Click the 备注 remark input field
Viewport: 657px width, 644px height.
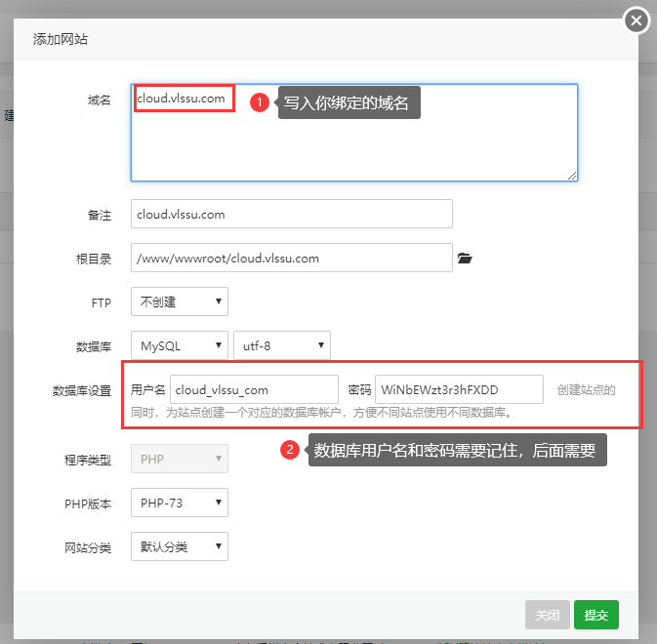click(x=292, y=214)
